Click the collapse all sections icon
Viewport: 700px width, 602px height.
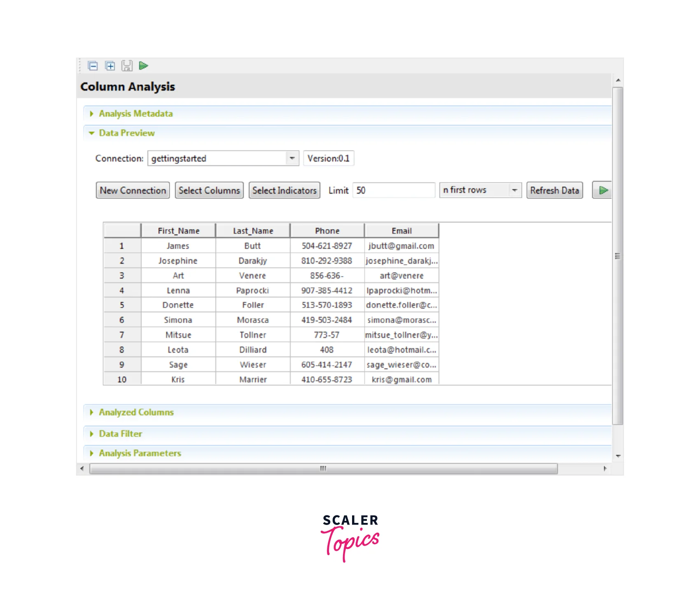[x=93, y=66]
